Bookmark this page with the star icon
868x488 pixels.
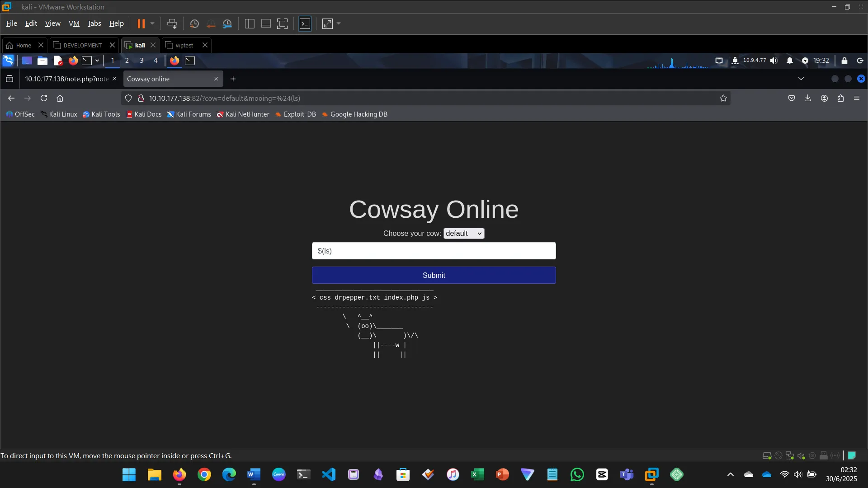pyautogui.click(x=723, y=98)
